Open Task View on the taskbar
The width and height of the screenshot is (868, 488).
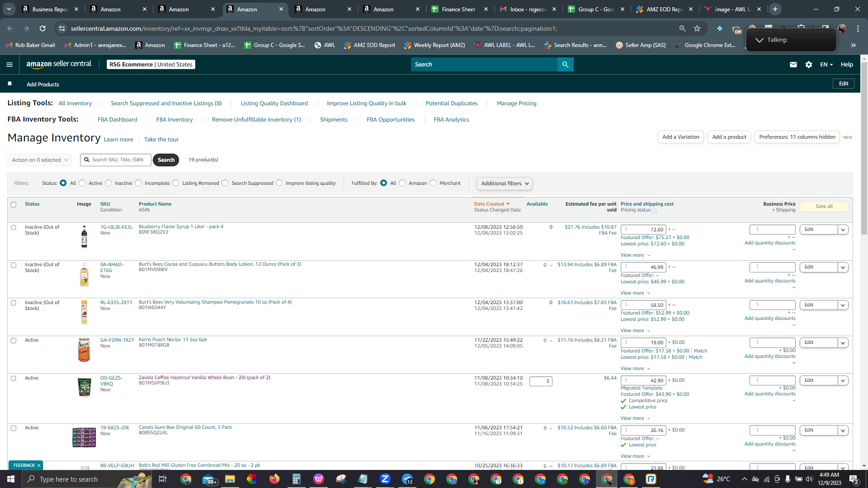click(163, 479)
